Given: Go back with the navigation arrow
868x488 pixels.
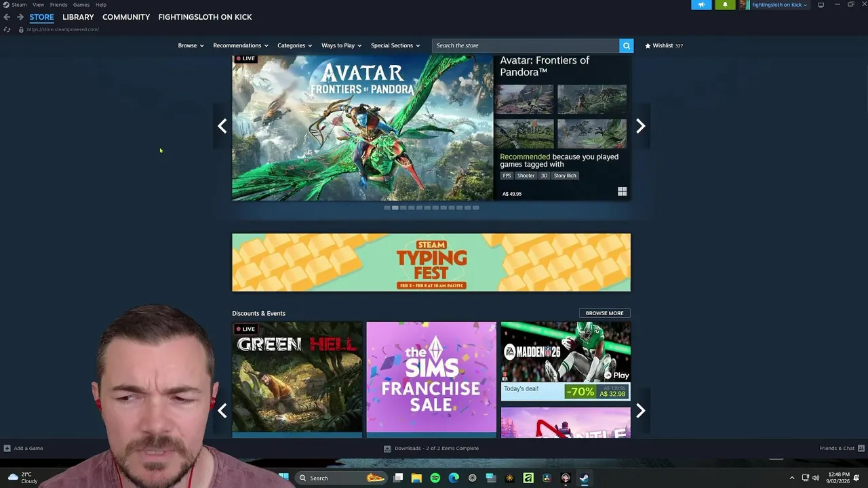Looking at the screenshot, I should [7, 17].
